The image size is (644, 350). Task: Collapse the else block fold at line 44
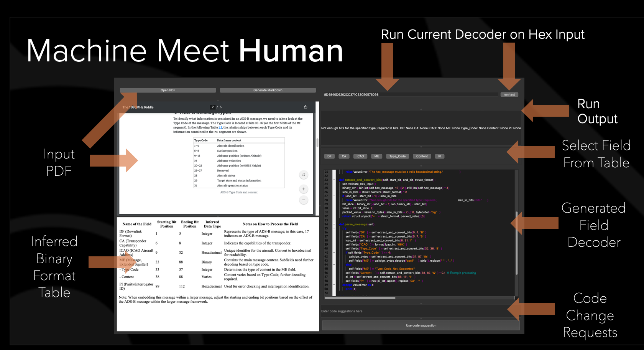[334, 264]
